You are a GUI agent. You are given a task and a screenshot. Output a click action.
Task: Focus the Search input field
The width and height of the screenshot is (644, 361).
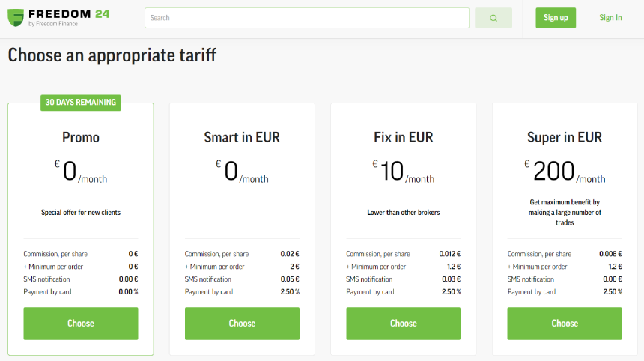pos(307,18)
